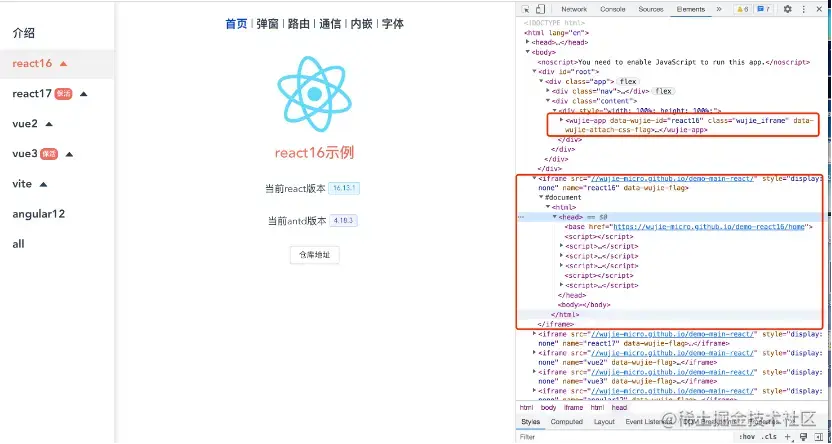Select the Styles pane tab
This screenshot has width=832, height=444.
pyautogui.click(x=530, y=422)
